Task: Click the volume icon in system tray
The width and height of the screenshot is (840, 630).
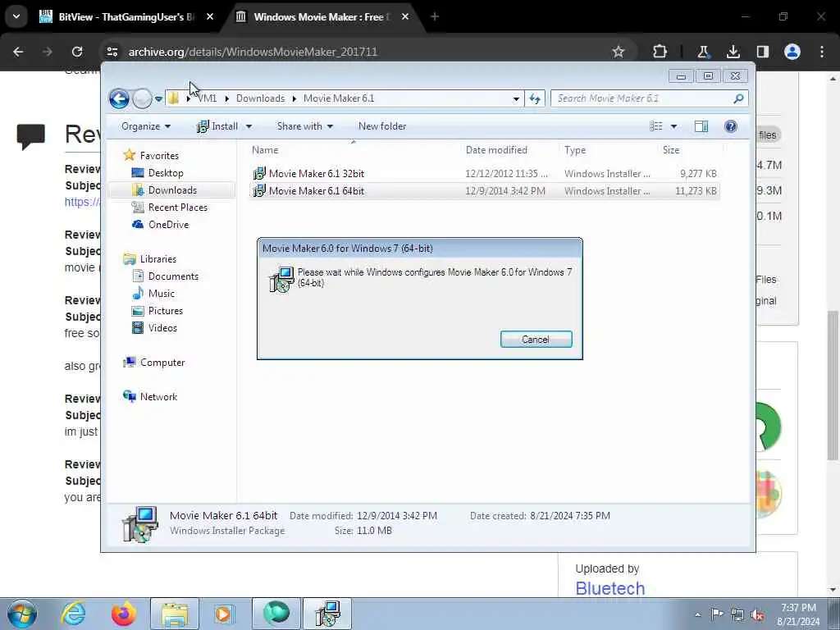Action: click(757, 614)
